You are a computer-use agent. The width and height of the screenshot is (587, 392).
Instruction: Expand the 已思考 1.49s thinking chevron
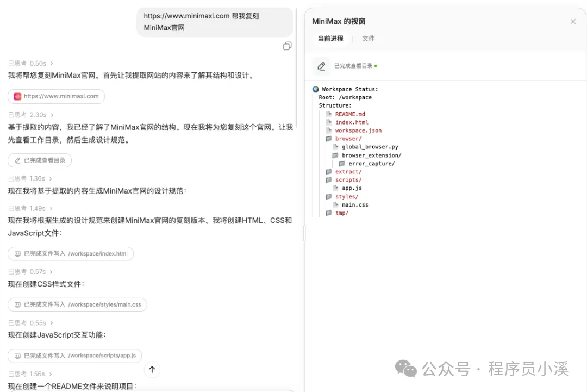pyautogui.click(x=51, y=209)
